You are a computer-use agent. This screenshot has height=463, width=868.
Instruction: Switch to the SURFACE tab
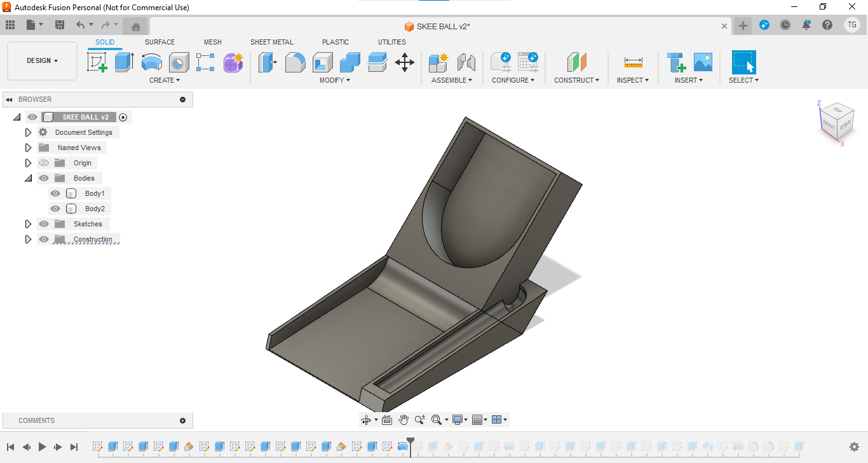tap(159, 42)
